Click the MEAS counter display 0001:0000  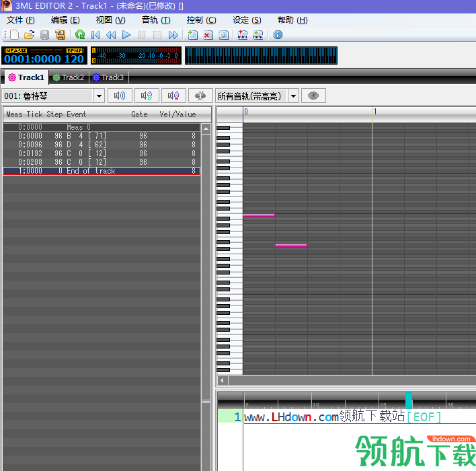tap(32, 59)
